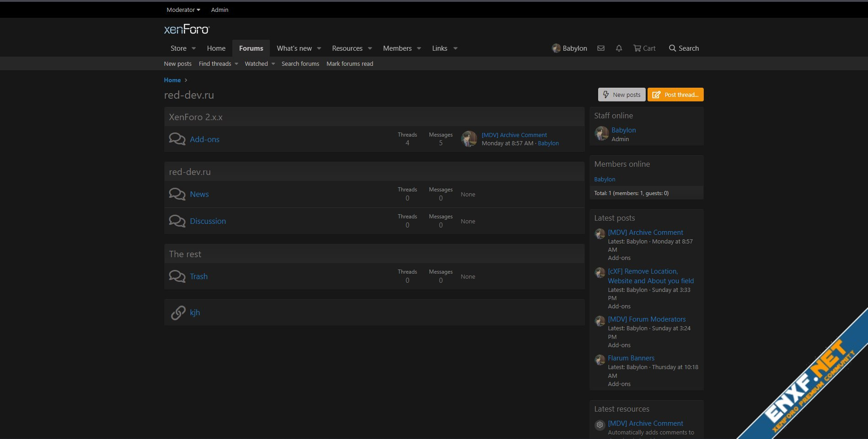
Task: Expand the Moderator dropdown menu
Action: pos(183,10)
